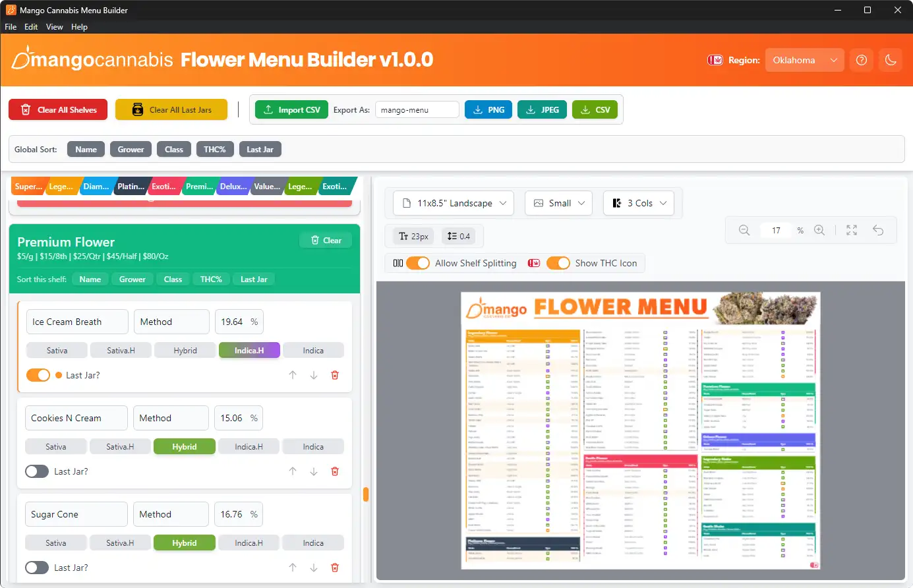Viewport: 913px width, 588px height.
Task: Global sort by THC%
Action: tap(215, 150)
